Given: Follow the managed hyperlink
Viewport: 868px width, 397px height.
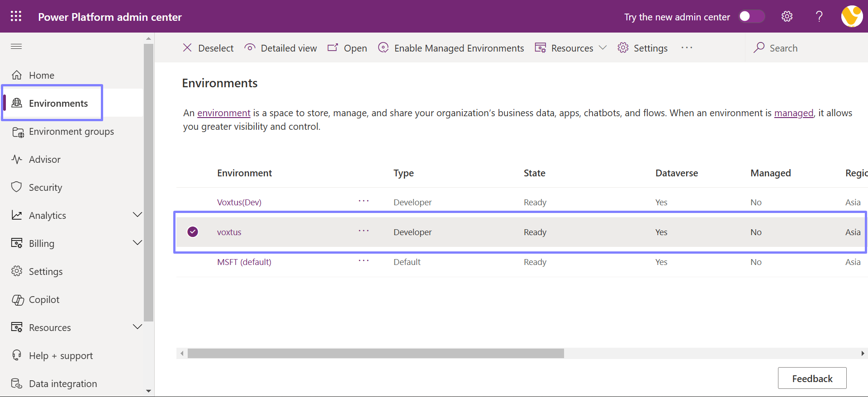Looking at the screenshot, I should point(794,113).
